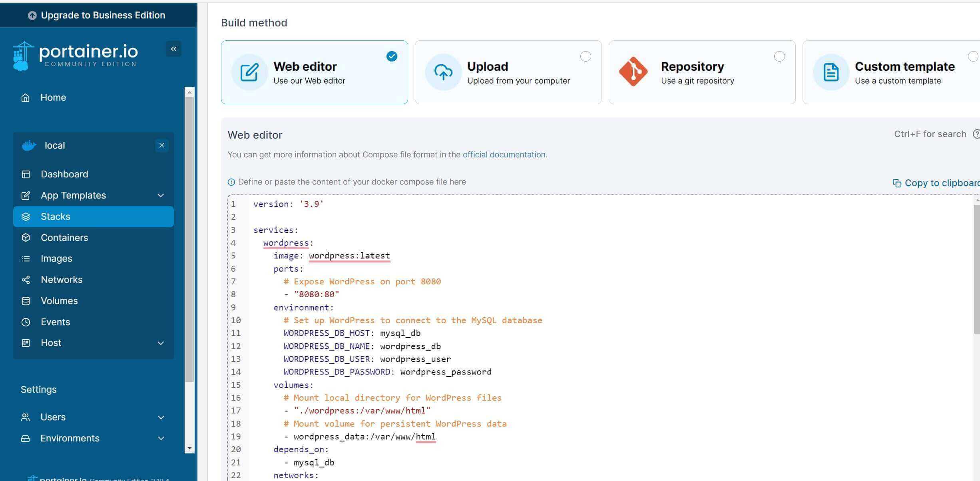
Task: Click the sidebar scrollbar up arrow
Action: pyautogui.click(x=189, y=92)
